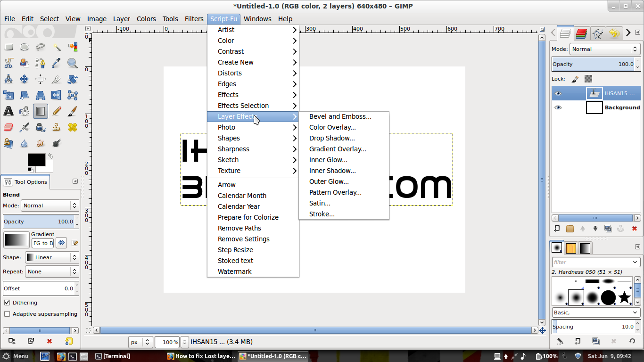This screenshot has height=362, width=644.
Task: Select the Smudge finger tool
Action: pos(41,143)
